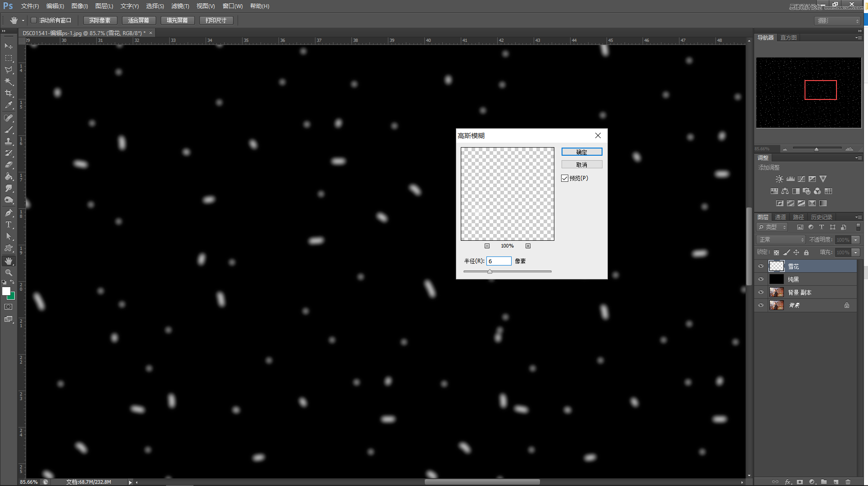Select the Crop tool
This screenshot has height=486, width=868.
coord(9,93)
